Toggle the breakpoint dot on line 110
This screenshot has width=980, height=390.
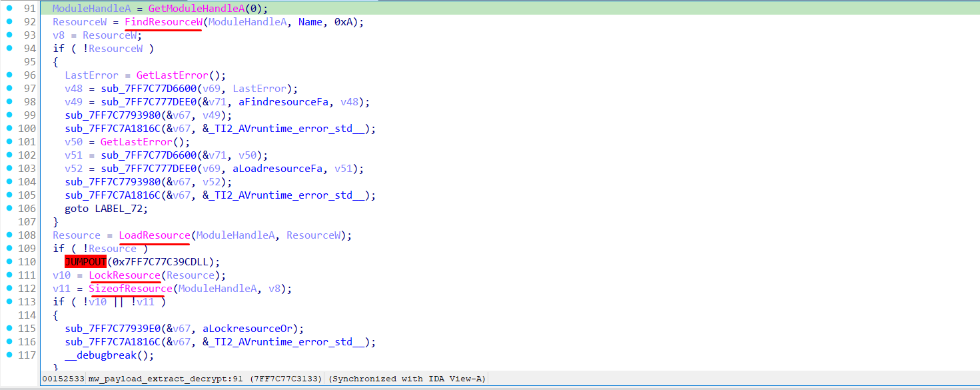(9, 261)
